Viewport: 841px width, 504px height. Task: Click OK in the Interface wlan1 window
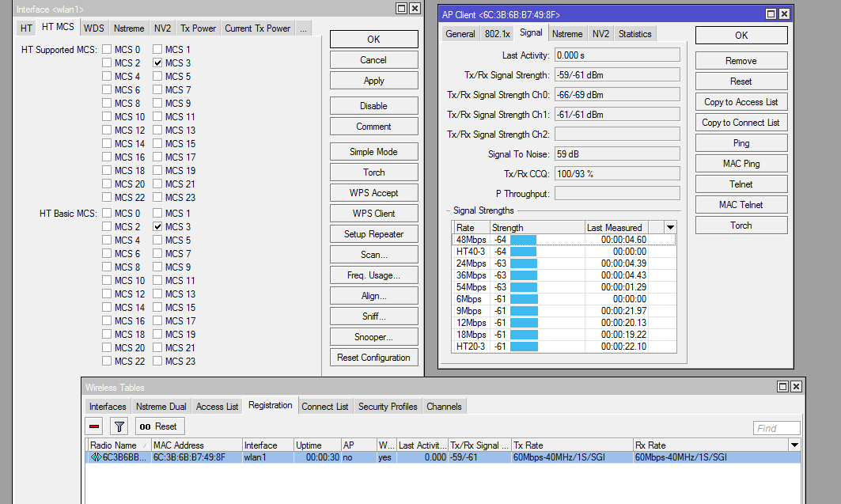[374, 39]
